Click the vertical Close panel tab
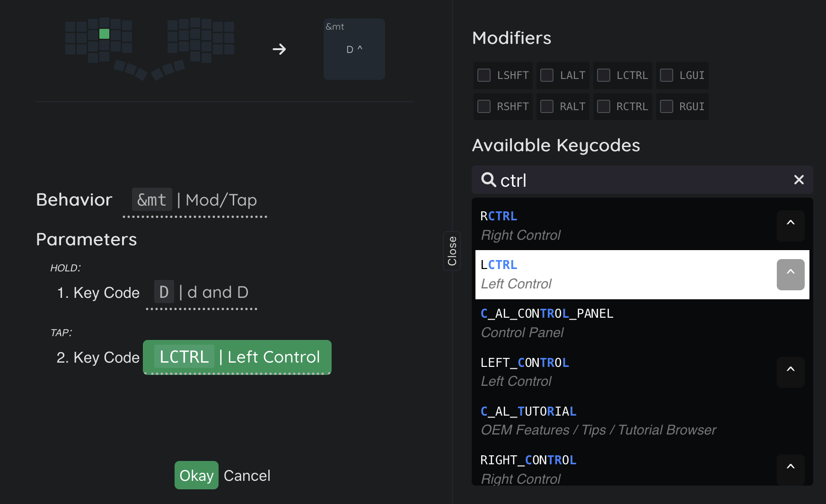Viewport: 826px width, 504px height. [x=452, y=251]
